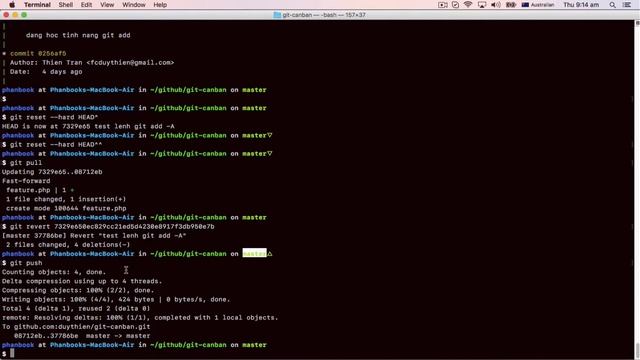Click the 'feature.php | 1 +' line
The width and height of the screenshot is (640, 360).
(40, 190)
